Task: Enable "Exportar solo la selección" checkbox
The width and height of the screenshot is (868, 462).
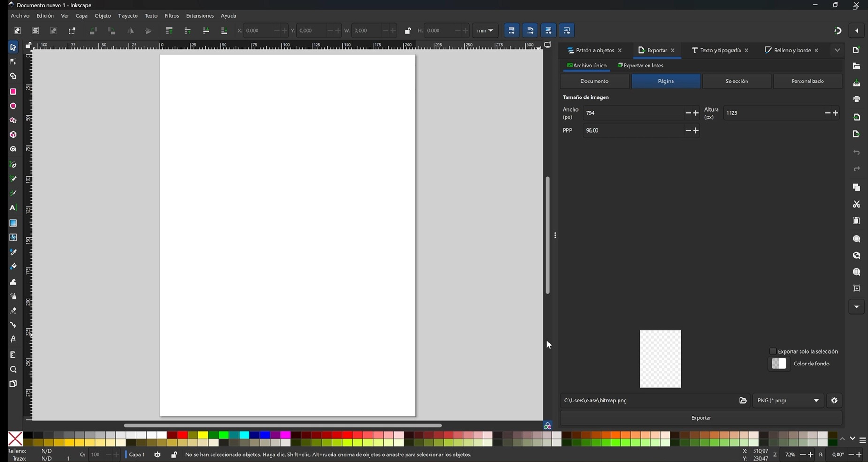Action: (773, 351)
